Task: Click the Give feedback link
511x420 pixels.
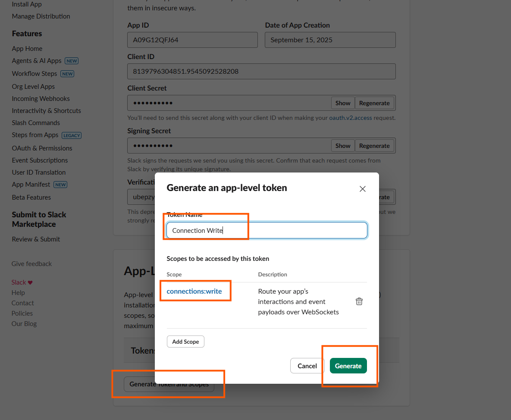Action: (x=31, y=263)
